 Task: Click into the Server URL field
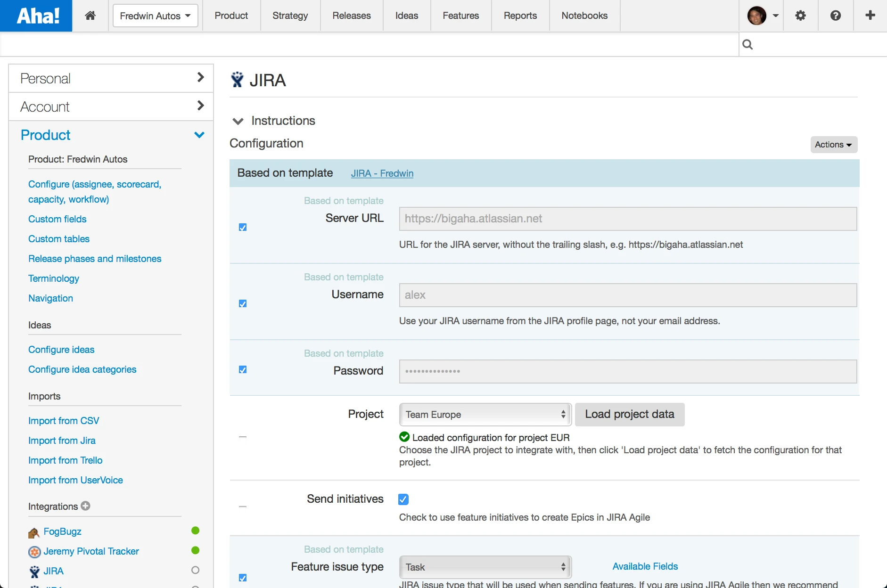pos(628,219)
